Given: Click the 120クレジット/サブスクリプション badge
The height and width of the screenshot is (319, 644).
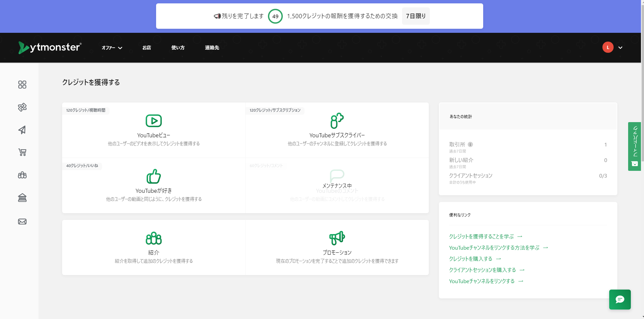Looking at the screenshot, I should pos(275,110).
